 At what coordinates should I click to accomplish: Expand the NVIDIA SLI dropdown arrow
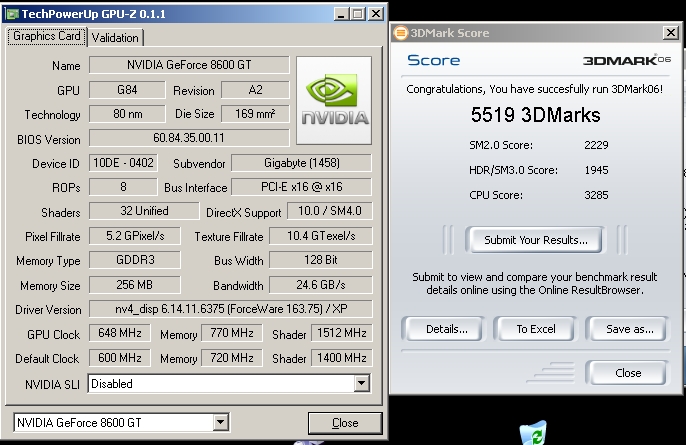pyautogui.click(x=361, y=384)
